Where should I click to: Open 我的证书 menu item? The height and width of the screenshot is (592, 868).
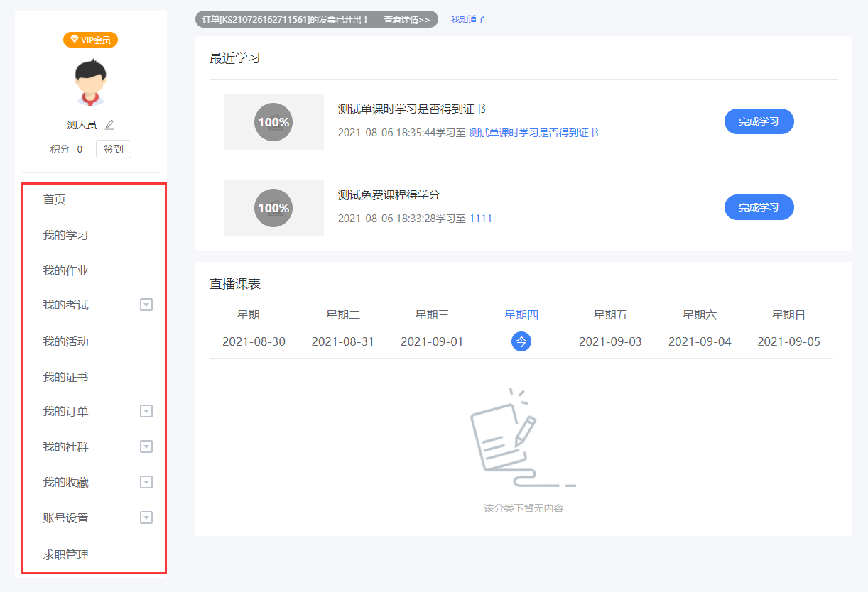click(65, 377)
